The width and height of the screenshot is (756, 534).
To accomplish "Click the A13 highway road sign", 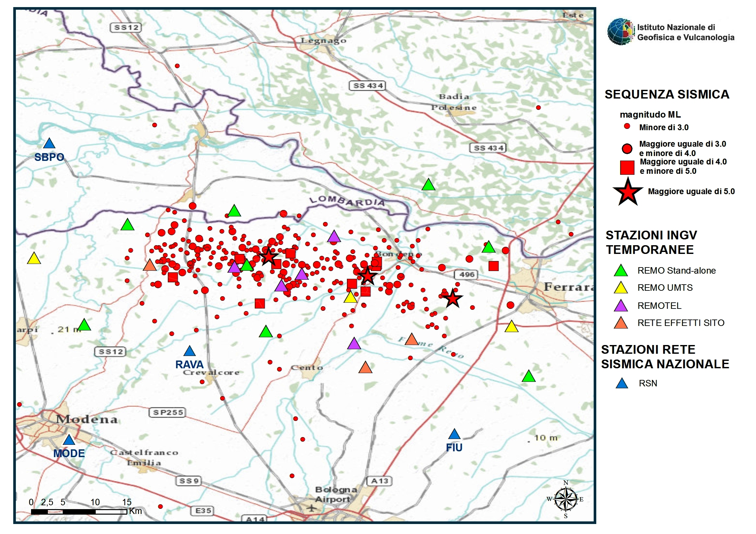I will click(380, 481).
